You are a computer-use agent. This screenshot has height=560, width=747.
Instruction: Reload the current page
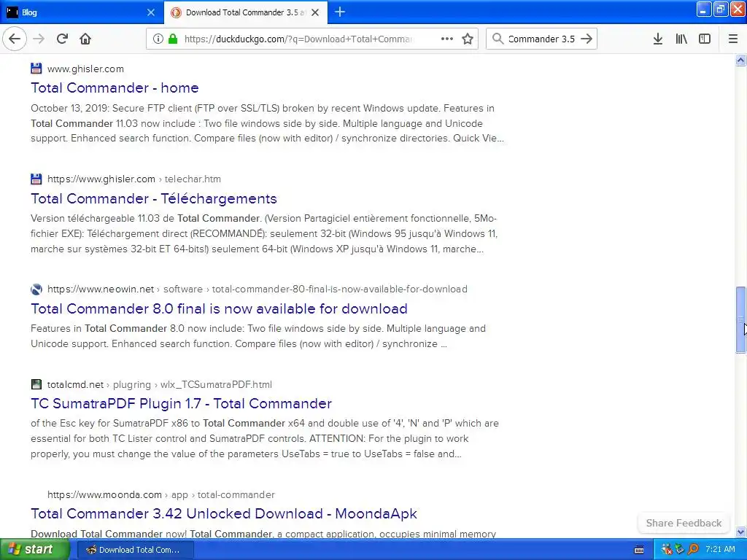pyautogui.click(x=62, y=39)
